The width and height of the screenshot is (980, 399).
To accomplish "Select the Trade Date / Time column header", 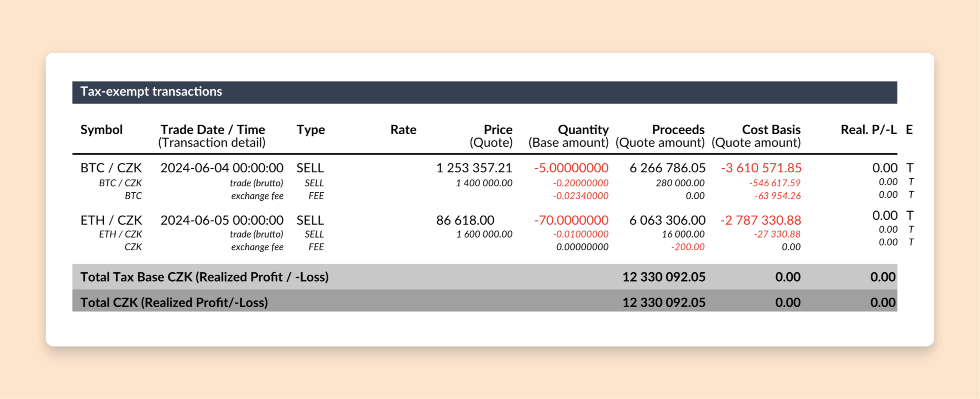I will (212, 136).
